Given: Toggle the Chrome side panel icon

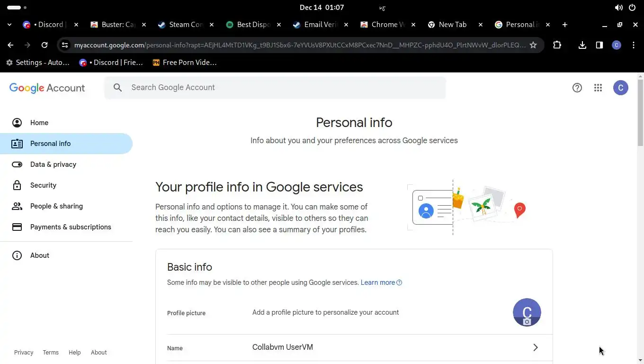Looking at the screenshot, I should click(x=599, y=45).
